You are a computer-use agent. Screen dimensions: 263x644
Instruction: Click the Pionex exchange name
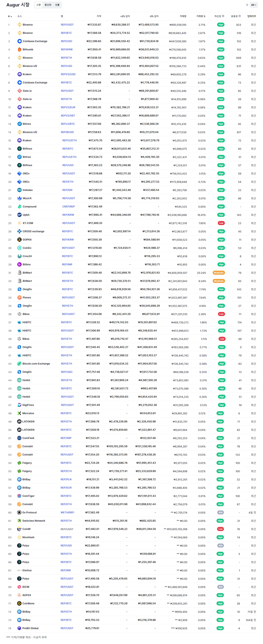coord(27,297)
